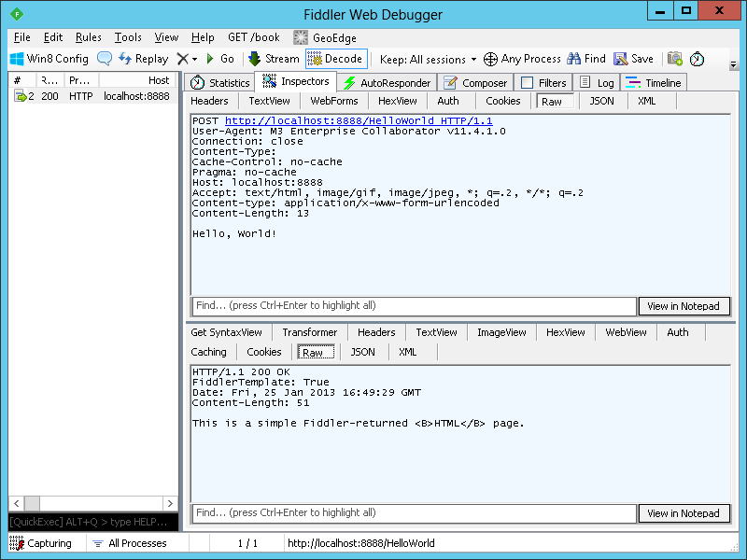Viewport: 747px width, 560px height.
Task: Click the Any Process target icon
Action: (491, 59)
